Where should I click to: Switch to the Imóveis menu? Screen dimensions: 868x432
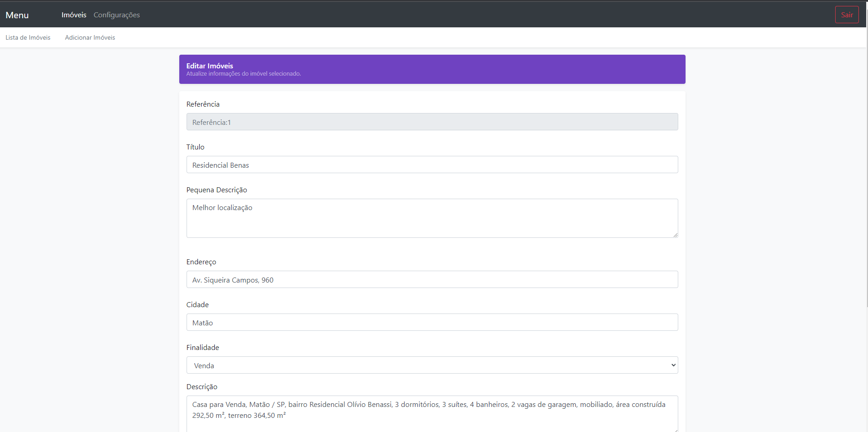(73, 15)
